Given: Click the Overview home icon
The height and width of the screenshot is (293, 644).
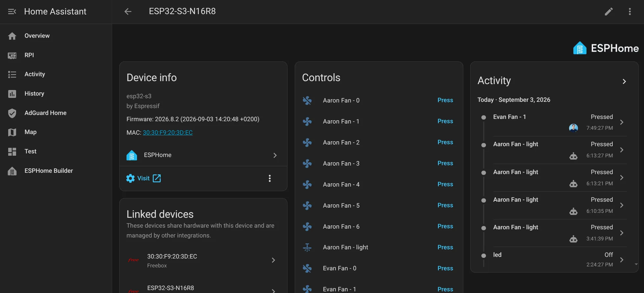Looking at the screenshot, I should 12,36.
